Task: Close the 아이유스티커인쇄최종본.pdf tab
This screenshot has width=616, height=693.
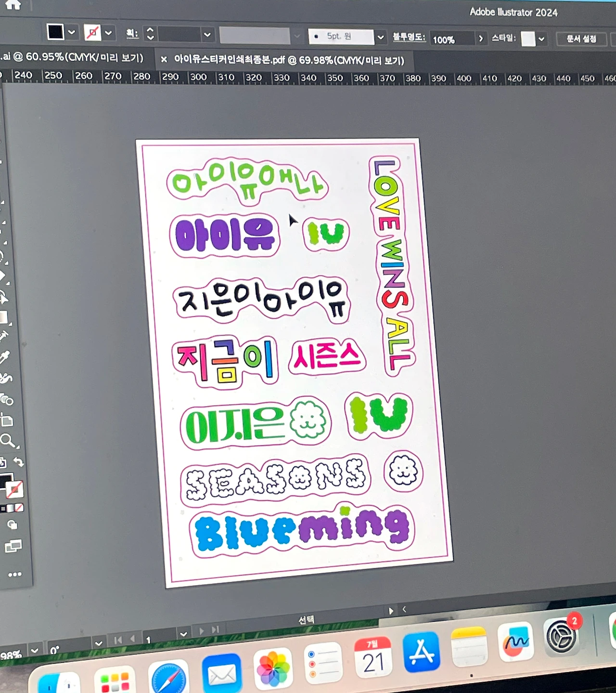Action: [x=164, y=59]
